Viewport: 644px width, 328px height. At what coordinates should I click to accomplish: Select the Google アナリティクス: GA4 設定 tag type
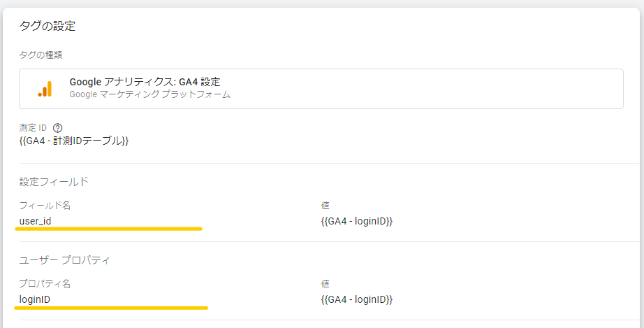tap(321, 89)
